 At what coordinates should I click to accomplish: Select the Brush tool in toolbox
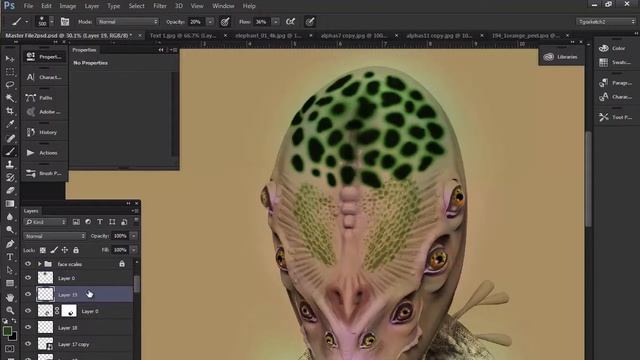(x=10, y=151)
